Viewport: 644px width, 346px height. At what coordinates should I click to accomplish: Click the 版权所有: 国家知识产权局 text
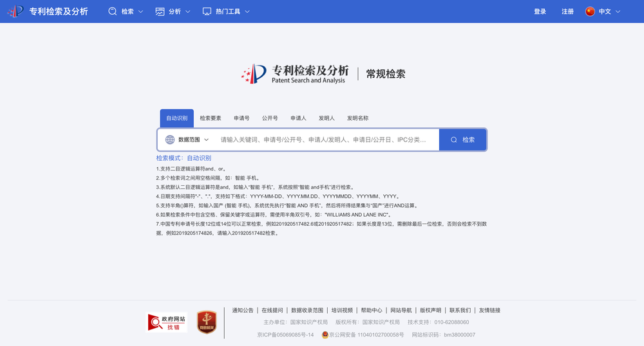[368, 322]
